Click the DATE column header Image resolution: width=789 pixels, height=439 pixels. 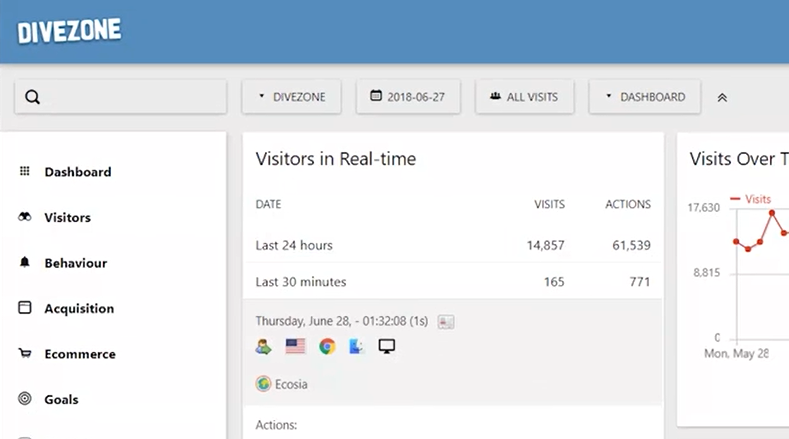coord(268,204)
